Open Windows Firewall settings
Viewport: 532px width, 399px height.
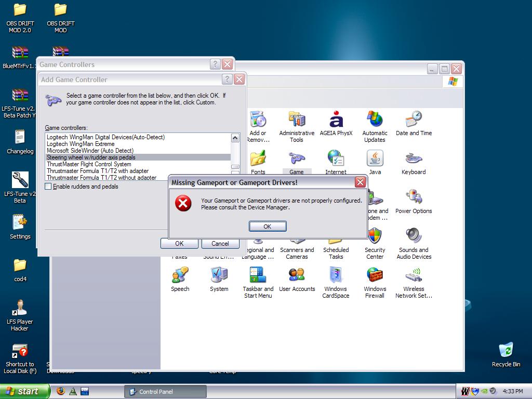[x=375, y=282]
